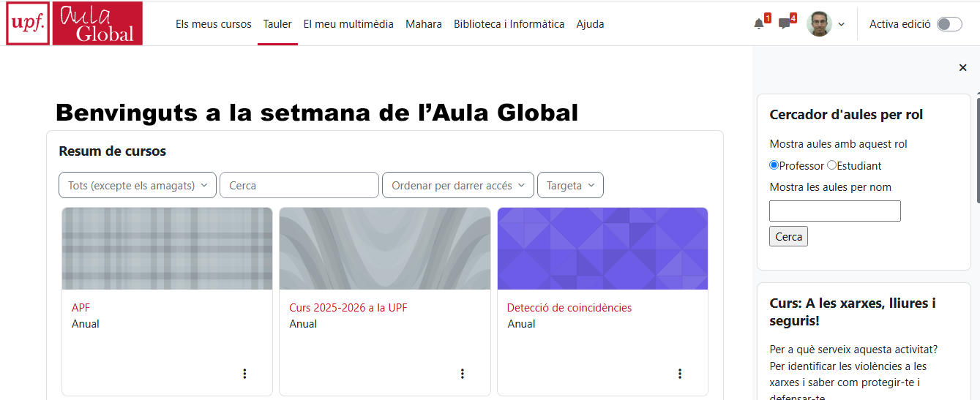Open the Targeta view dropdown

[570, 185]
